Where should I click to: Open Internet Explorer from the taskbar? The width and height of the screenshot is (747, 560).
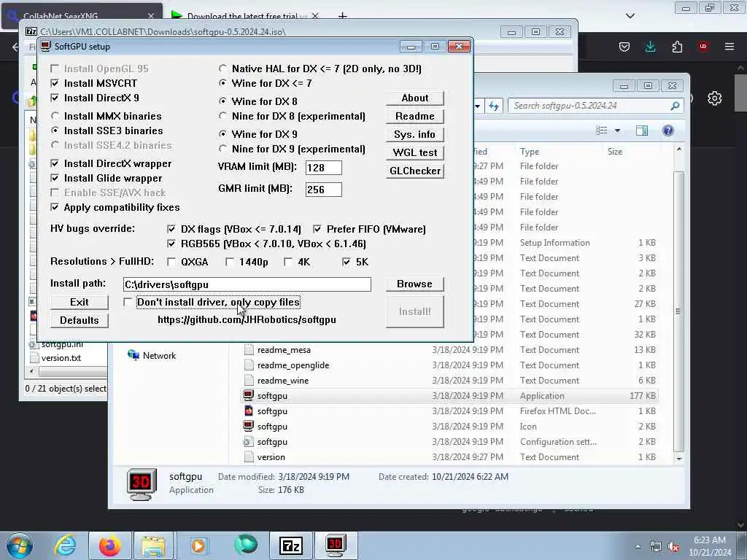65,545
